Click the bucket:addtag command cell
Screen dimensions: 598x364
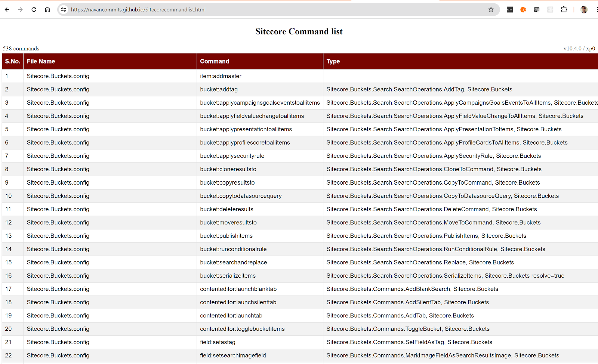point(260,89)
